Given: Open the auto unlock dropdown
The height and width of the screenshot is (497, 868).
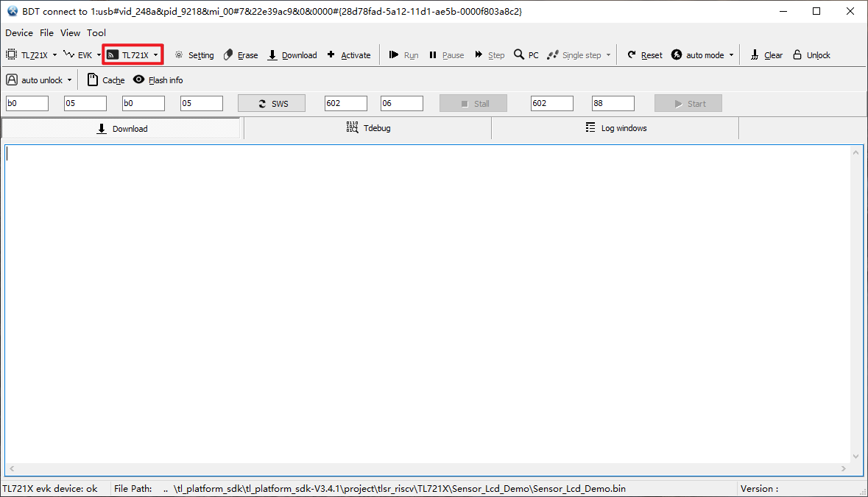Looking at the screenshot, I should [x=69, y=80].
